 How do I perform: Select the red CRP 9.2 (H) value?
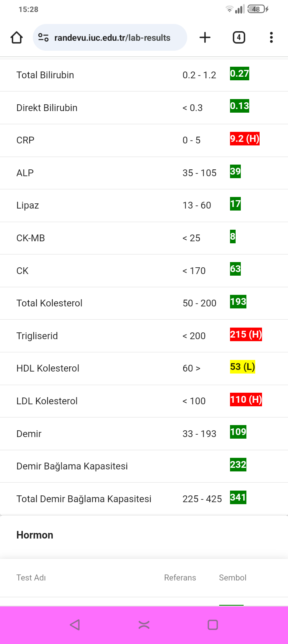(x=245, y=139)
